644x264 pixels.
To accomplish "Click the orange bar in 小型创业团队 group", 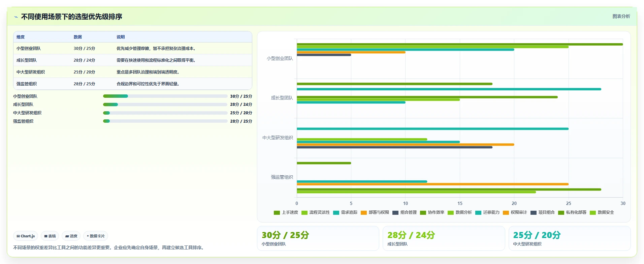I will coord(351,52).
